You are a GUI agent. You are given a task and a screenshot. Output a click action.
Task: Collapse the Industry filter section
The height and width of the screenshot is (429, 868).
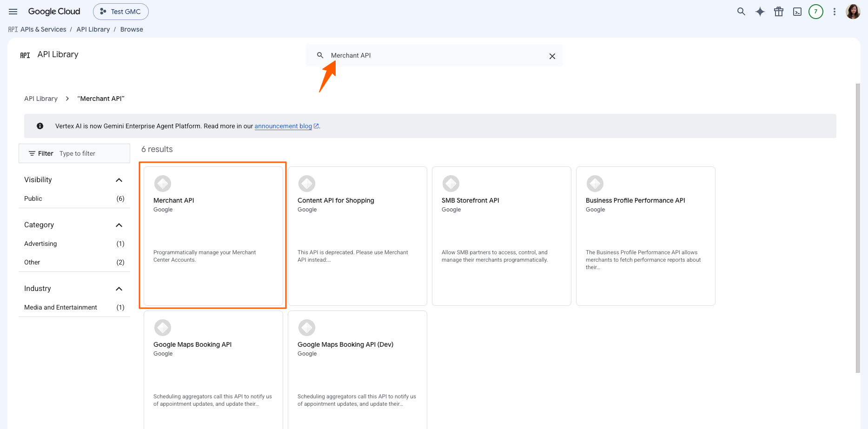(119, 289)
